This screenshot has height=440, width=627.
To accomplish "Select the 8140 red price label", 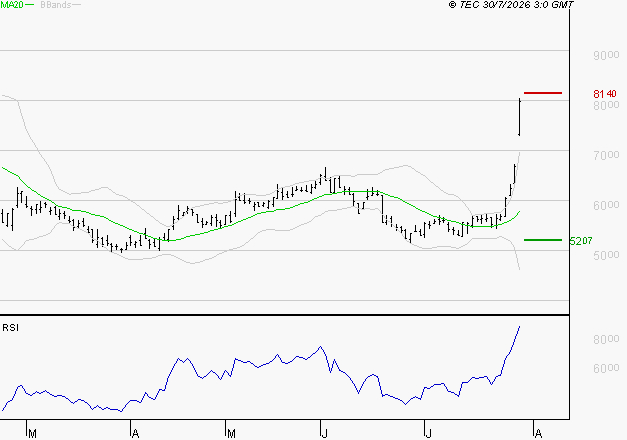I will coord(605,94).
